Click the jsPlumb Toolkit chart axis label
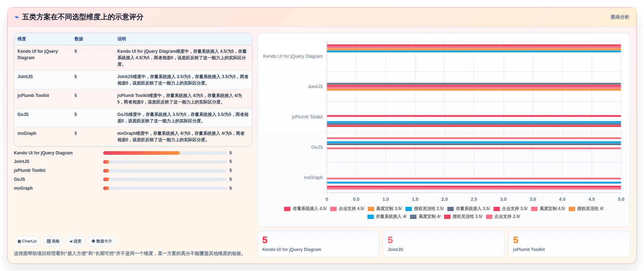The width and height of the screenshot is (644, 271). click(307, 117)
